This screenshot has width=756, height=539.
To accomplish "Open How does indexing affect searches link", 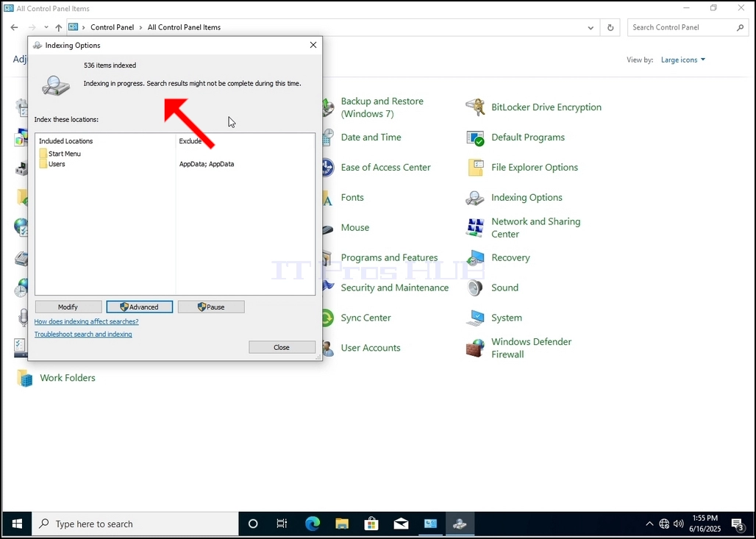I will [86, 321].
